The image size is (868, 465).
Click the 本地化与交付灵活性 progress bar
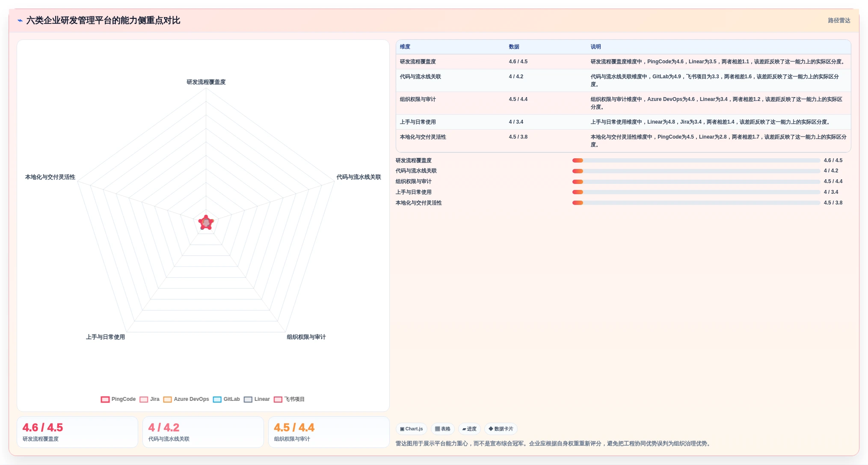click(696, 203)
